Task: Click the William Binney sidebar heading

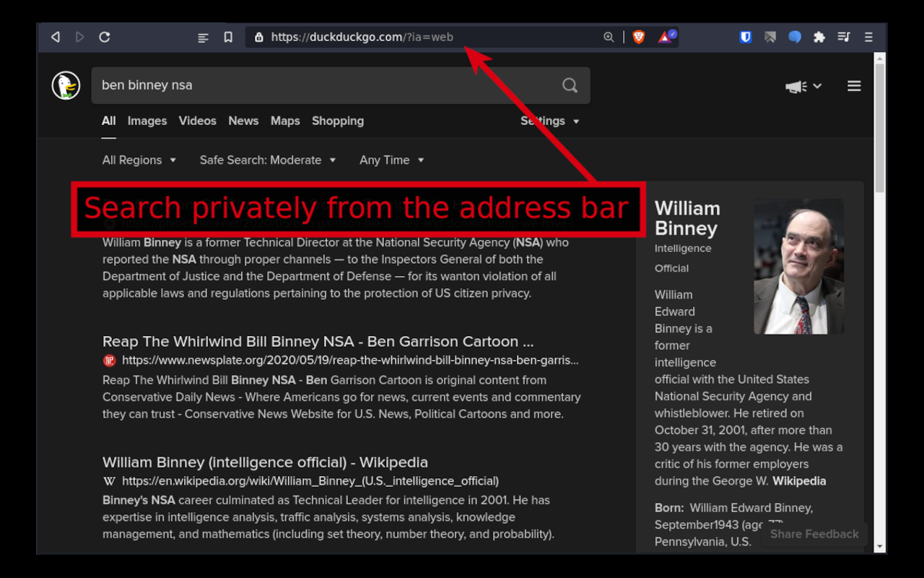Action: [x=687, y=218]
